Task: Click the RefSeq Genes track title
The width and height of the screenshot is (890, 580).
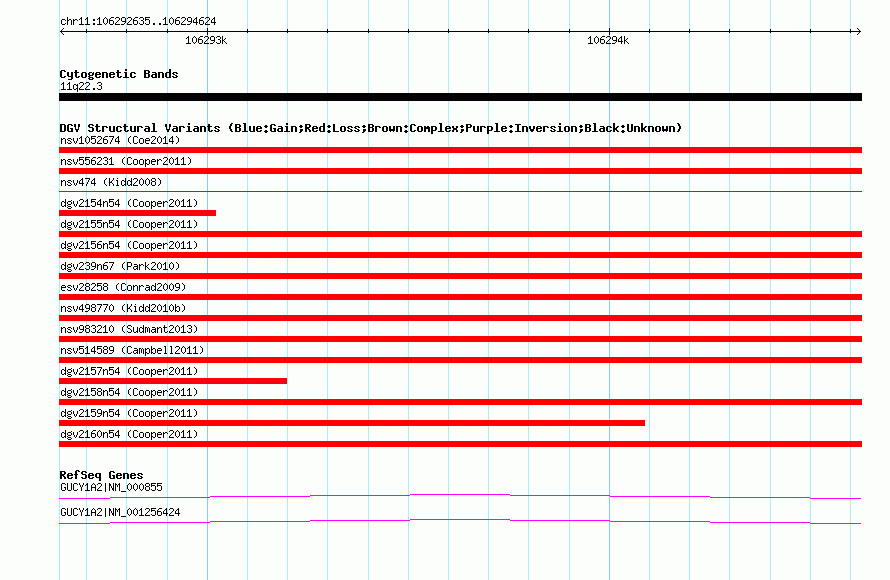Action: tap(101, 475)
